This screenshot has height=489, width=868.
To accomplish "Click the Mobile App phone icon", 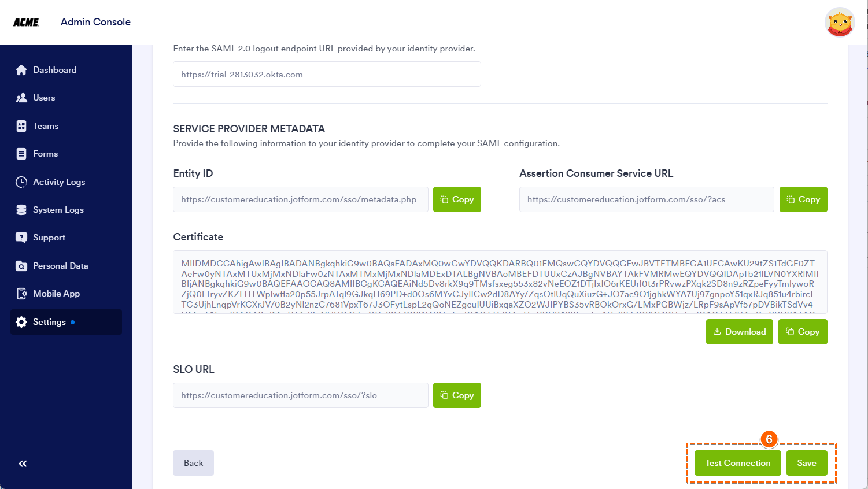I will pyautogui.click(x=21, y=294).
